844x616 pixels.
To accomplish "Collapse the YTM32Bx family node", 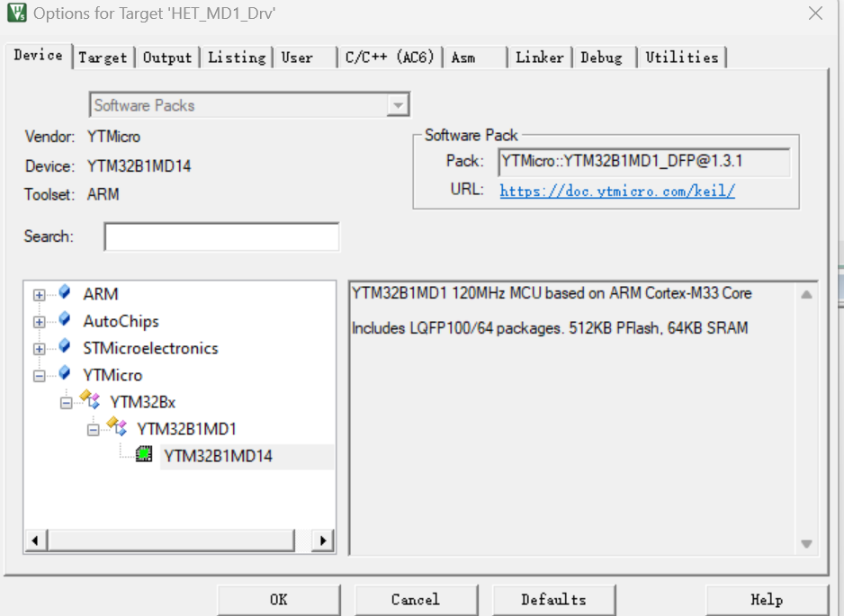I will (66, 402).
